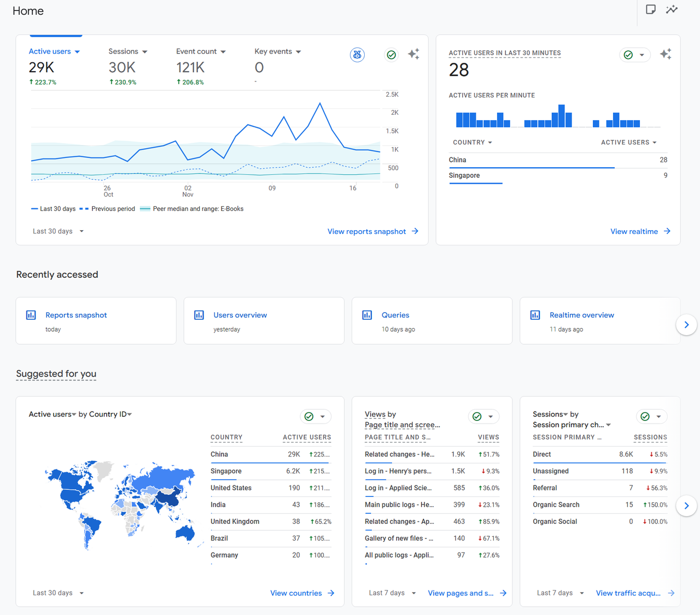Click the Reports snapshot chart icon
Viewport: 700px width, 615px height.
(x=31, y=315)
